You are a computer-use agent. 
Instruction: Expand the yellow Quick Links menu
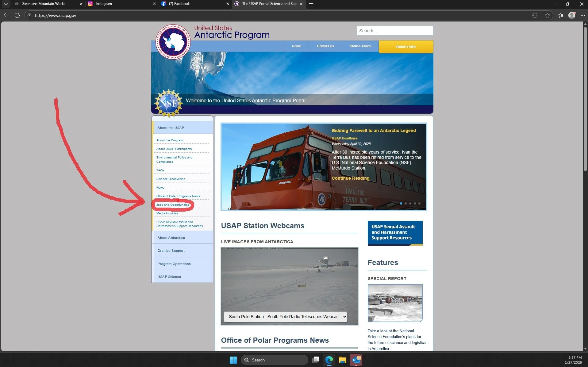click(406, 47)
